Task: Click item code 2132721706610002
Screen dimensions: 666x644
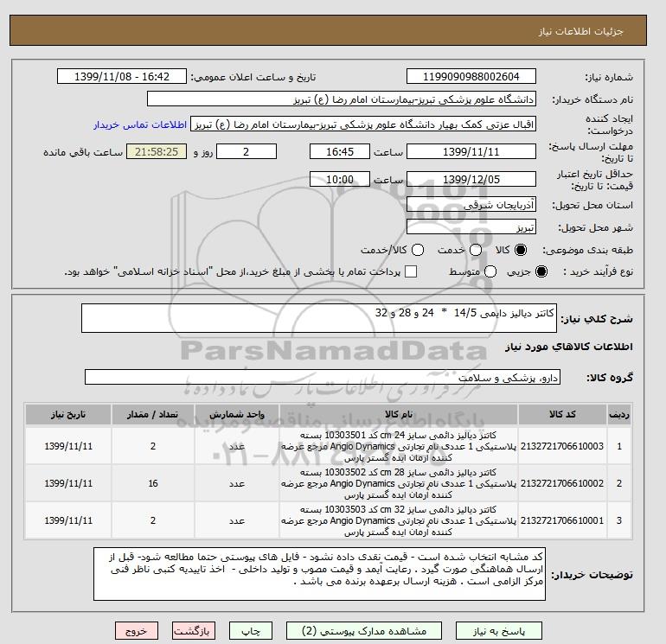Action: click(562, 483)
